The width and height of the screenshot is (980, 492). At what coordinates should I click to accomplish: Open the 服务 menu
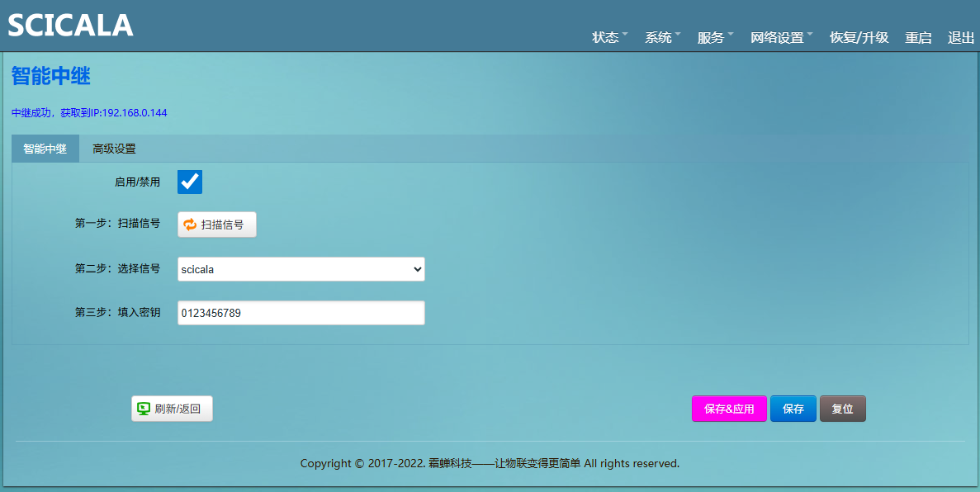716,37
